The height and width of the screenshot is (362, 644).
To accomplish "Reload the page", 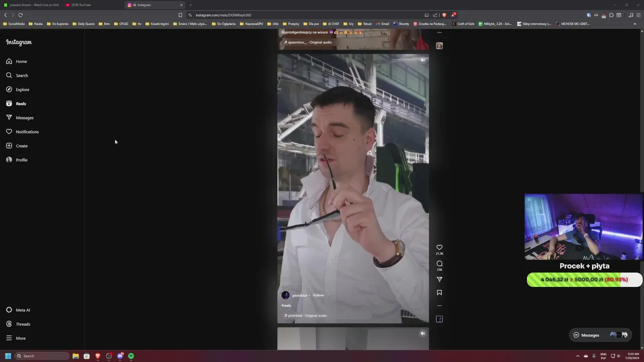I will (x=20, y=15).
